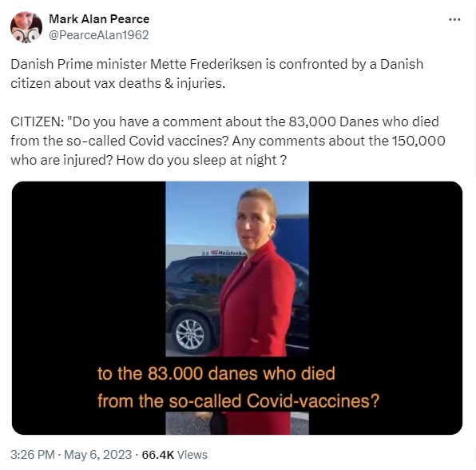Click the black letterbox area left of the video
The height and width of the screenshot is (470, 476).
(x=89, y=273)
